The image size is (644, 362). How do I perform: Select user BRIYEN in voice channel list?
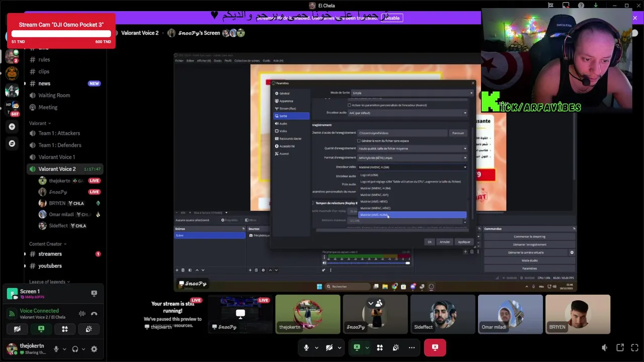pos(69,203)
